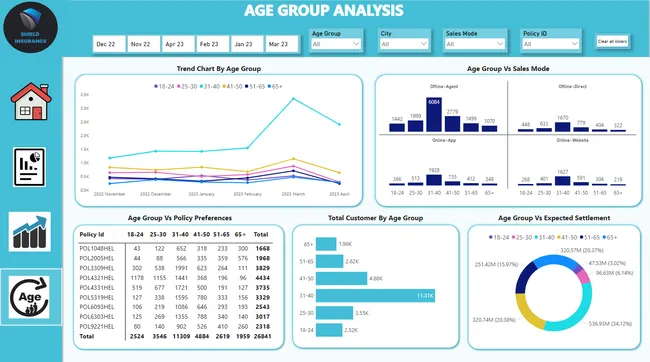This screenshot has width=650, height=362.
Task: Open the Home page house icon
Action: [x=31, y=102]
